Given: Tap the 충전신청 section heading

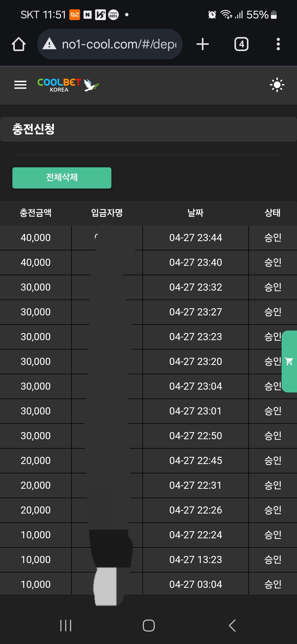Looking at the screenshot, I should coord(34,129).
